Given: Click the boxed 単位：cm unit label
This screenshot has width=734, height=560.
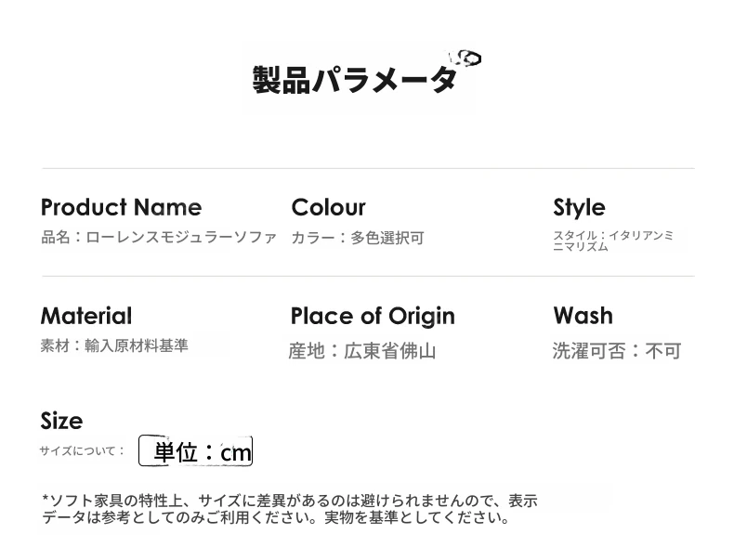Looking at the screenshot, I should click(x=196, y=450).
